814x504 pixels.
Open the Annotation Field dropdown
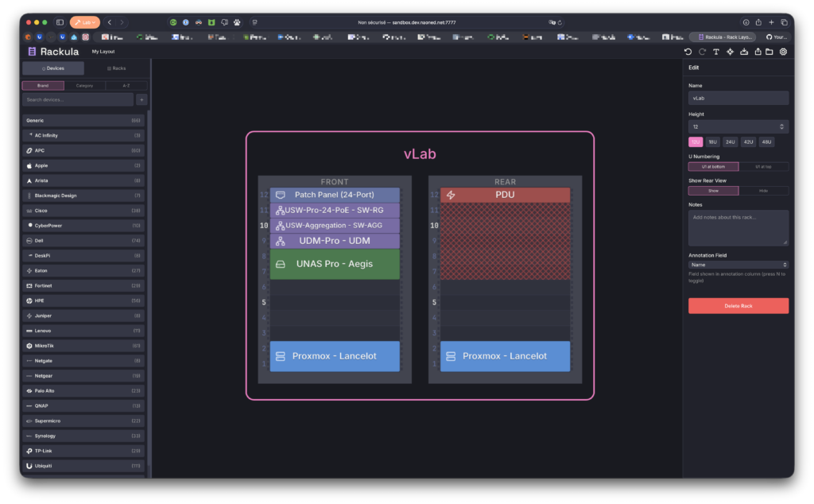click(x=738, y=264)
